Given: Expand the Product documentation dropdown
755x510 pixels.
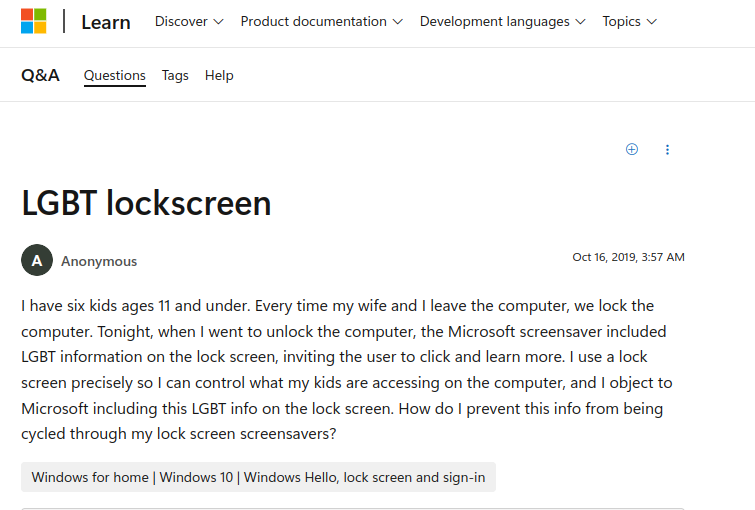Looking at the screenshot, I should (321, 21).
